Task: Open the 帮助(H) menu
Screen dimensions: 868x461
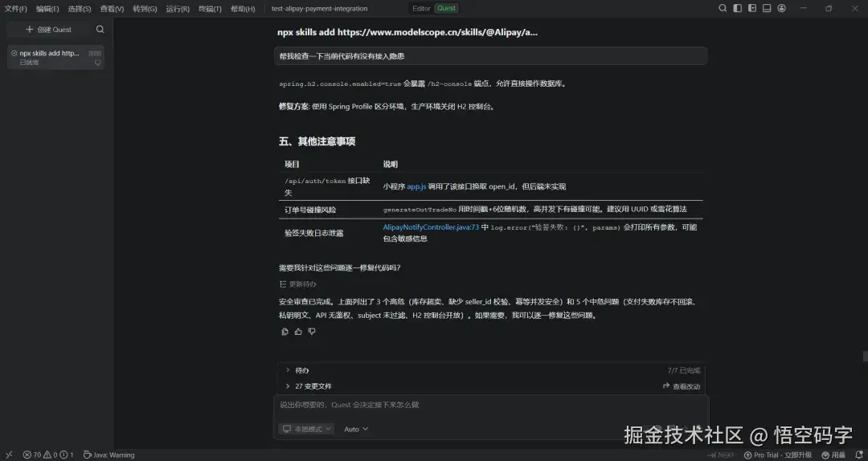Action: pos(243,9)
